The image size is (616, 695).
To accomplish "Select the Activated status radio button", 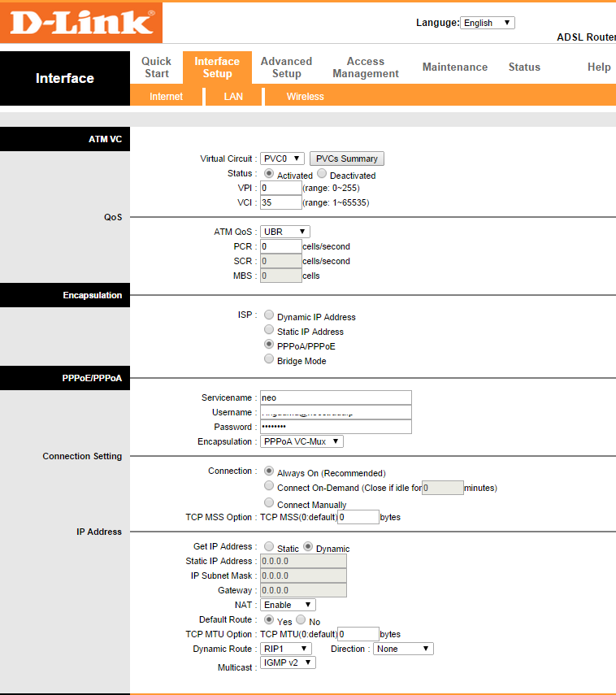I will click(268, 173).
